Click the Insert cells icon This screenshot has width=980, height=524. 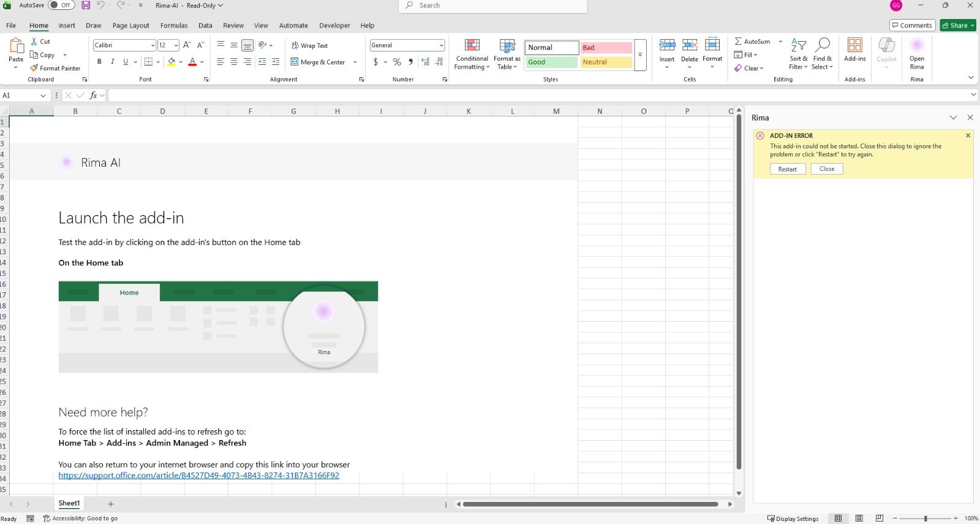tap(667, 46)
